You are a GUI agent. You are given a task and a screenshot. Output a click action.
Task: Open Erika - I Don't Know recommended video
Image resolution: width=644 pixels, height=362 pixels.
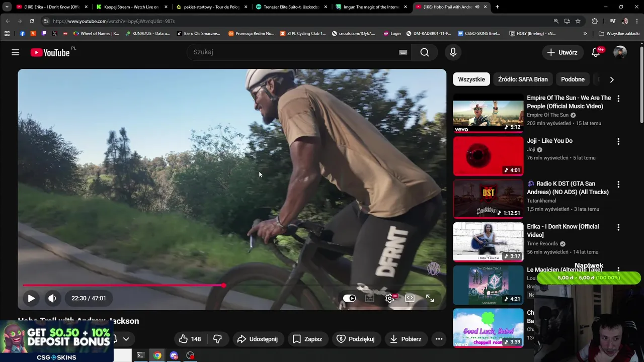[488, 242]
